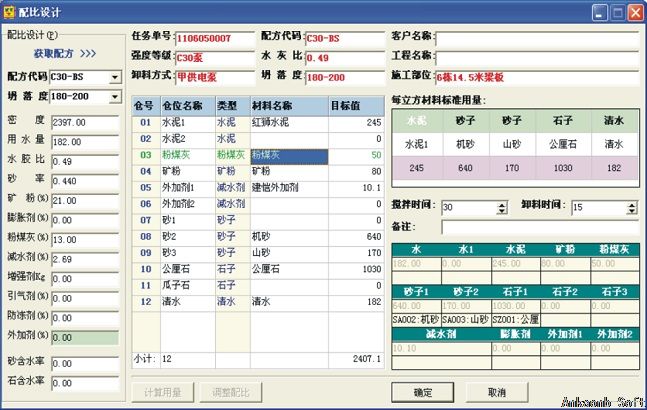Click the 卸料时间 spinner arrows
The height and width of the screenshot is (410, 647).
(x=632, y=206)
